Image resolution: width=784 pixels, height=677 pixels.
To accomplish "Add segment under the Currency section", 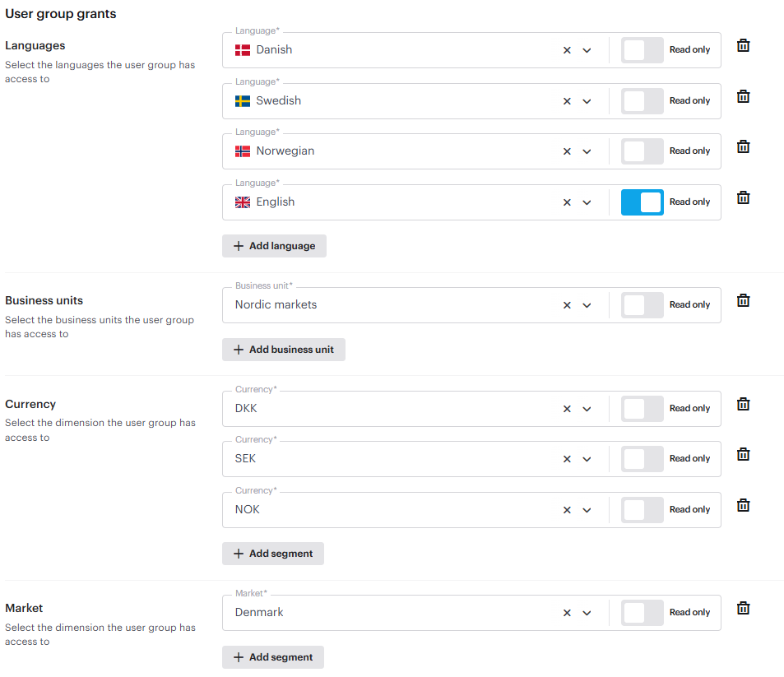I will pyautogui.click(x=272, y=554).
